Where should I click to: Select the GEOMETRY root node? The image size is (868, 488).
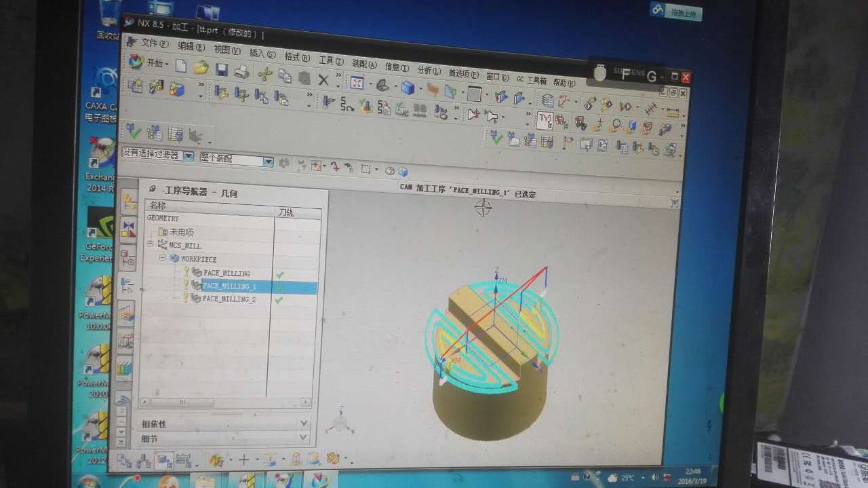coord(163,219)
